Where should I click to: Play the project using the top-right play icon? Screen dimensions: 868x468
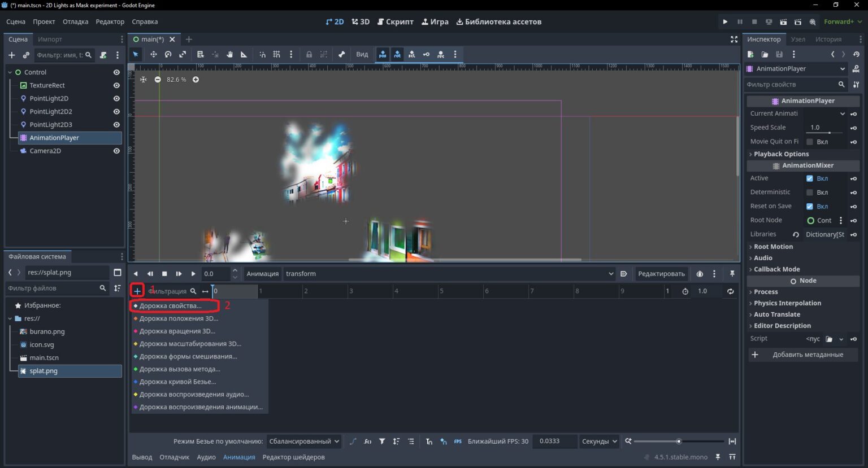pyautogui.click(x=725, y=21)
